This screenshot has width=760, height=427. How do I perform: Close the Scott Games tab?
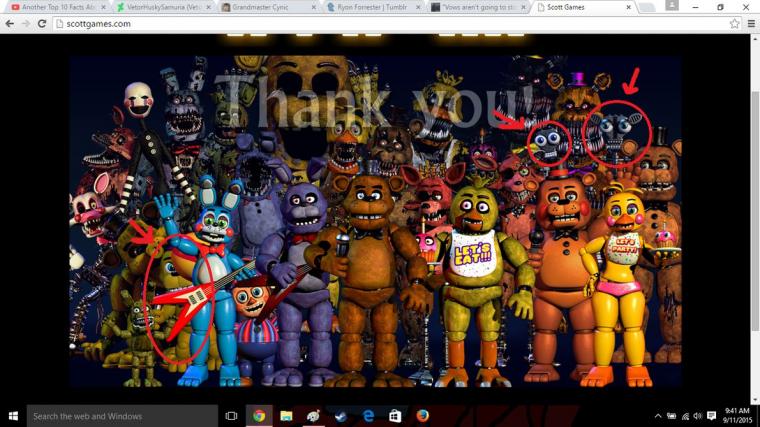[x=629, y=7]
